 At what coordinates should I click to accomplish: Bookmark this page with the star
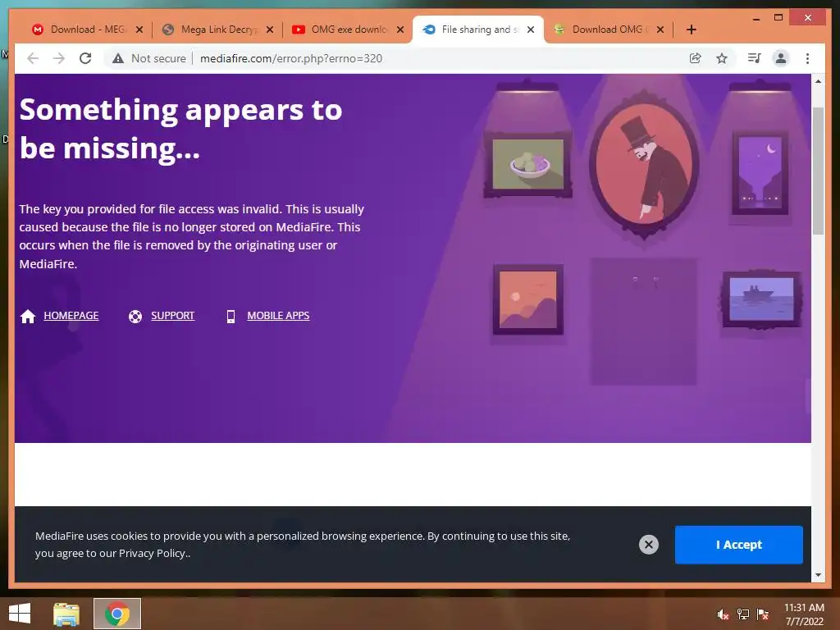click(x=722, y=58)
